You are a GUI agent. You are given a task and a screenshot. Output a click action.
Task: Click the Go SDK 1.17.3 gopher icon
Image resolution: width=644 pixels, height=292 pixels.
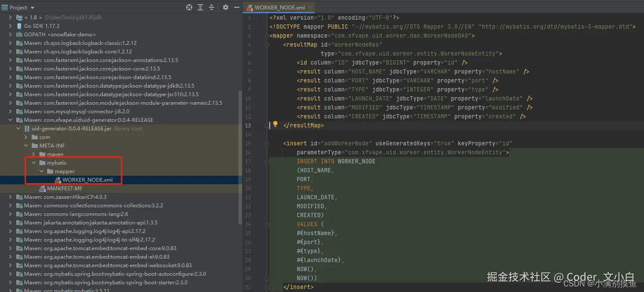click(x=19, y=26)
